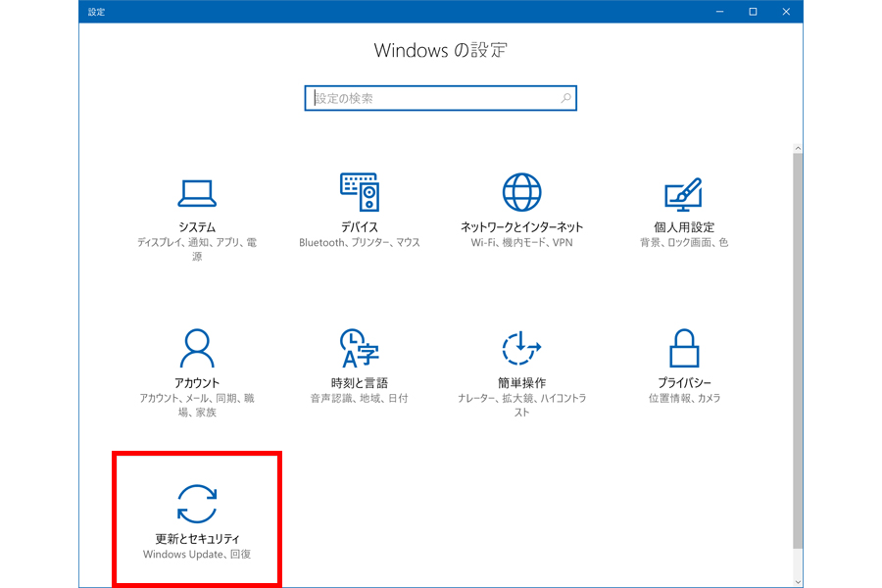Click the ネットワークとインターネット label text
Image resolution: width=882 pixels, height=588 pixels.
click(x=521, y=226)
